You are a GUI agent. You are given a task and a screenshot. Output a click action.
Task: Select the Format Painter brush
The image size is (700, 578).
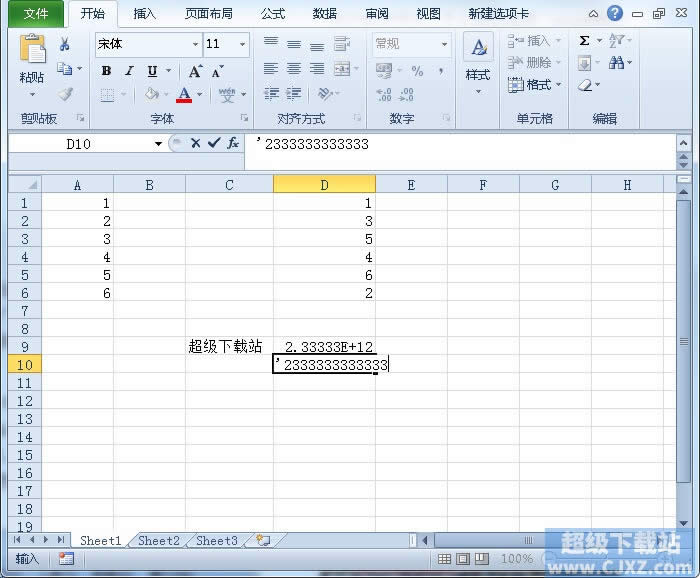tap(65, 94)
